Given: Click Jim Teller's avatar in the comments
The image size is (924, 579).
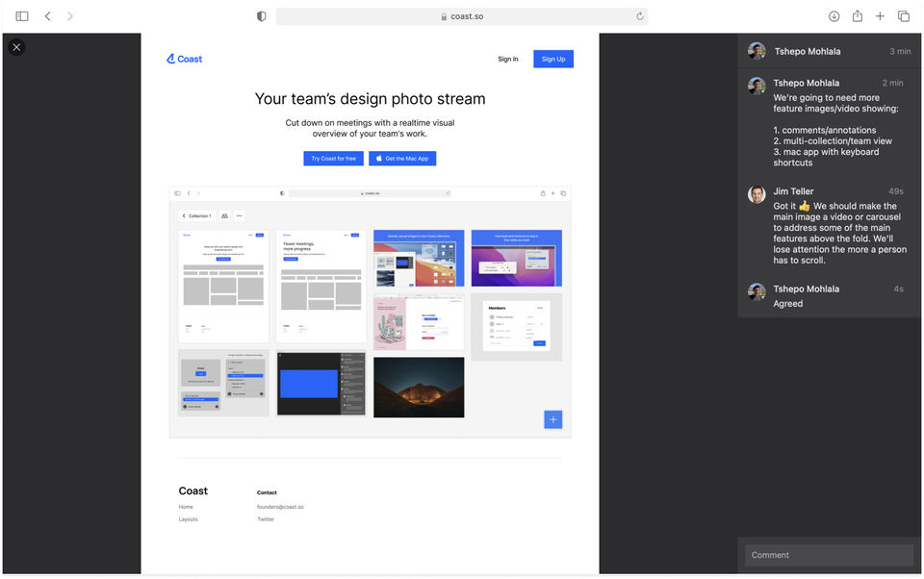Looking at the screenshot, I should [757, 194].
